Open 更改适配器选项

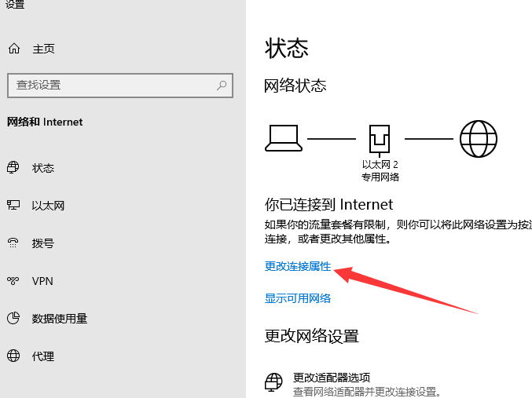click(332, 378)
